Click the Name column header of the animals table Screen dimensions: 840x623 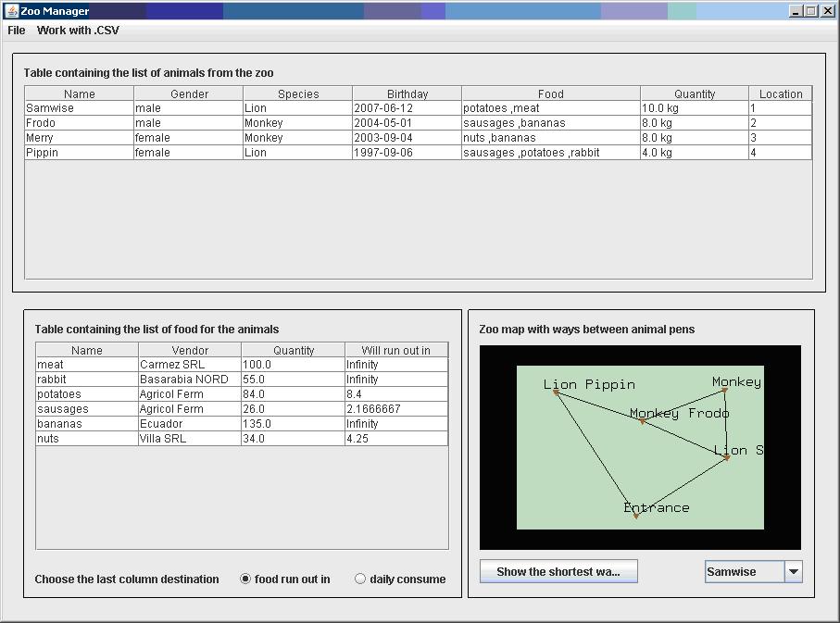point(79,93)
